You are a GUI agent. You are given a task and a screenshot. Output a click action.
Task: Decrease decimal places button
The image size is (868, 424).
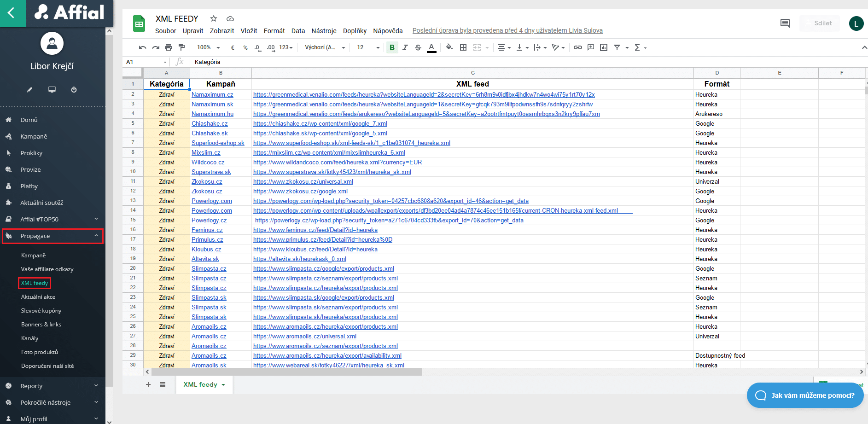pos(257,47)
